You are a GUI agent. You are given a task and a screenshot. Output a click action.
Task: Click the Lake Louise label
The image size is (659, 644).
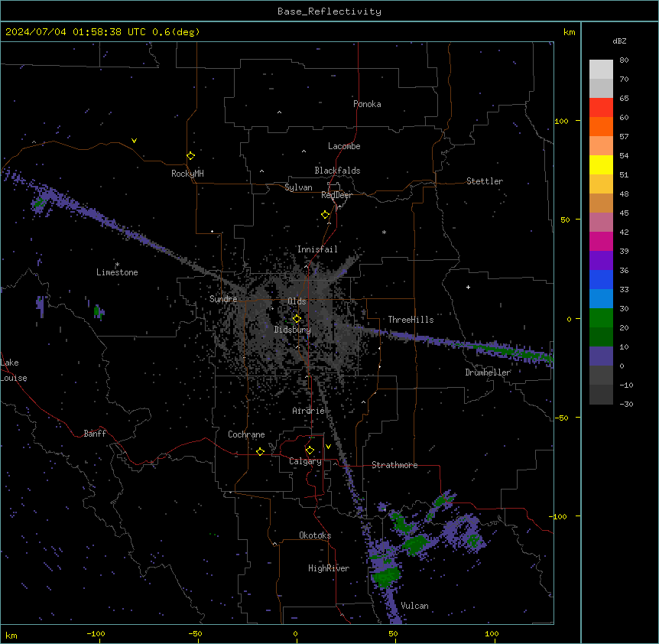[14, 370]
